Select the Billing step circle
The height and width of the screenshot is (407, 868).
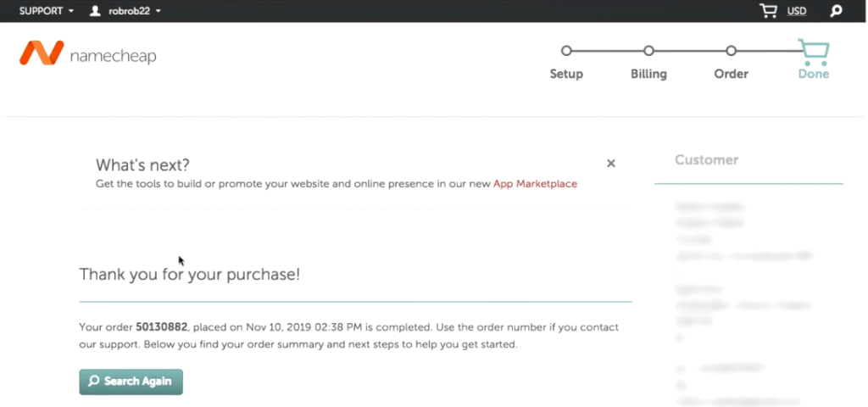pyautogui.click(x=648, y=51)
